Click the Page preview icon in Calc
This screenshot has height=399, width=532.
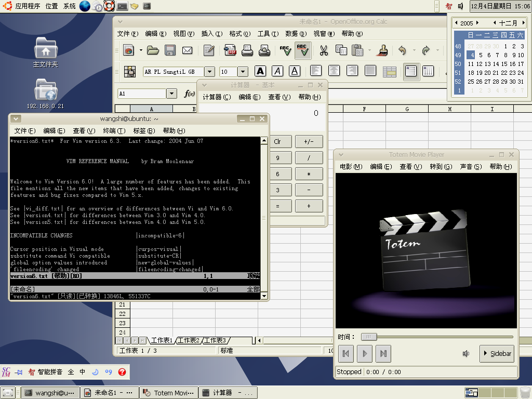coord(264,50)
